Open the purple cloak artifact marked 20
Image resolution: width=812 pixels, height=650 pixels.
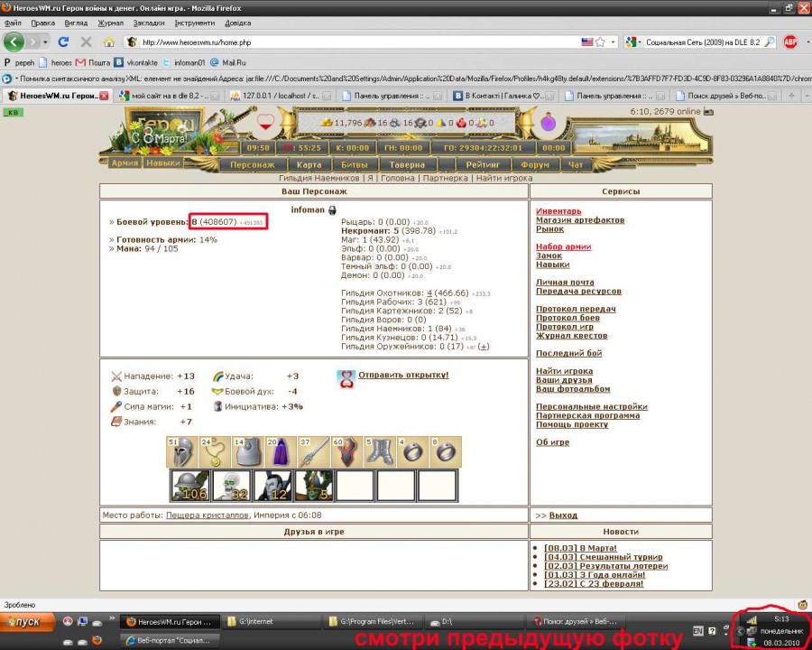pyautogui.click(x=281, y=452)
